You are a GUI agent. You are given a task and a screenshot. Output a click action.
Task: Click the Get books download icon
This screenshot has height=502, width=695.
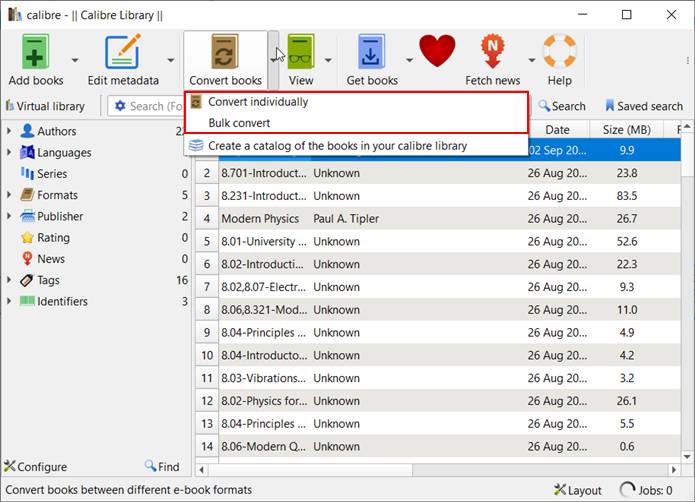point(371,52)
